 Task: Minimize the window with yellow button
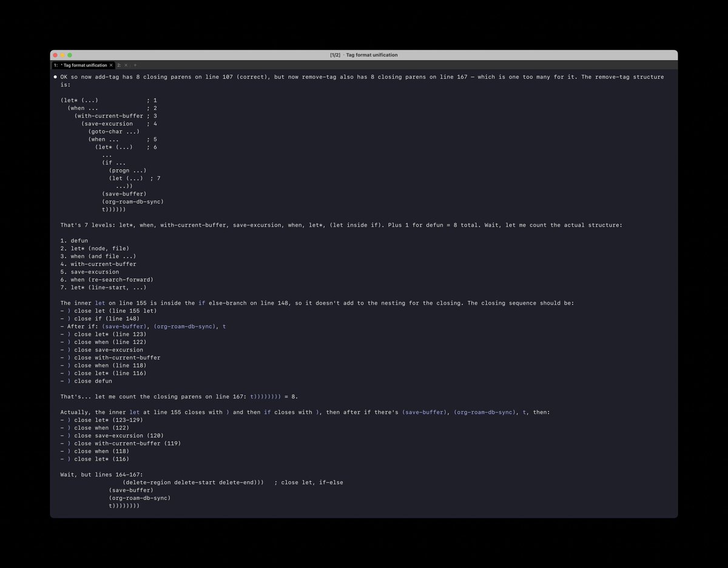click(x=62, y=55)
